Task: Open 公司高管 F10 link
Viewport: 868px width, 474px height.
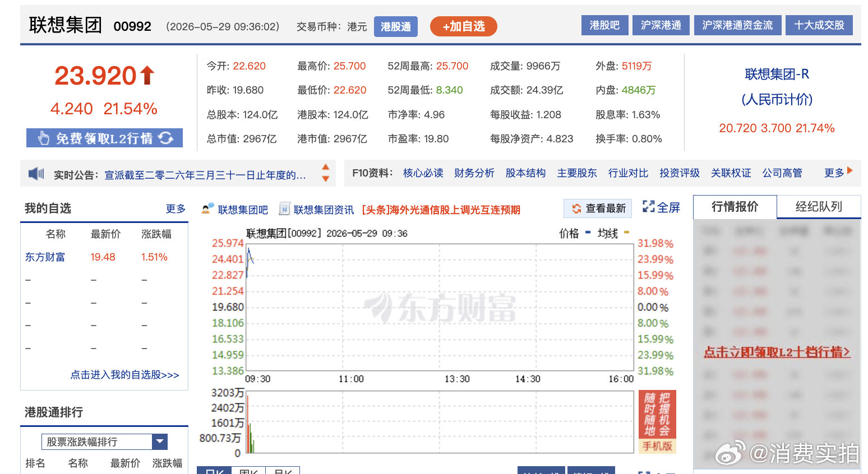Action: click(782, 173)
